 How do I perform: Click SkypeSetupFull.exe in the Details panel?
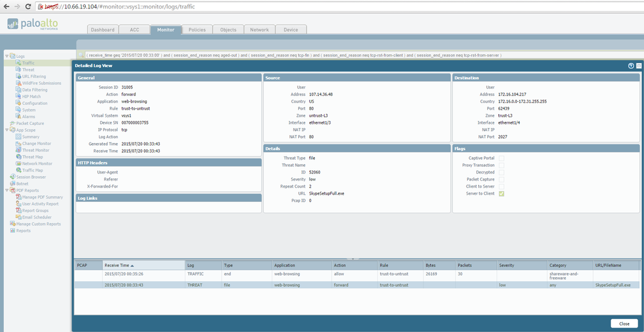point(327,193)
